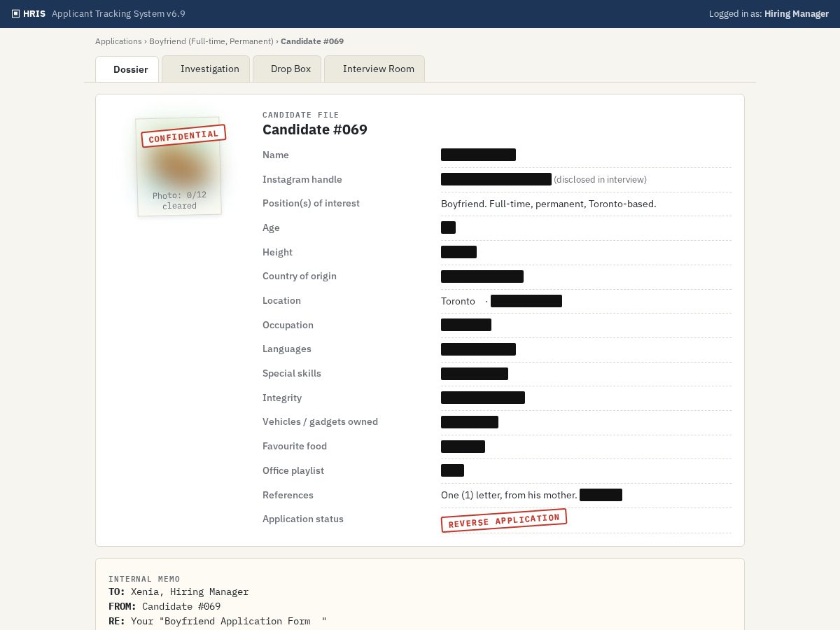Reveal the redacted Occupation value
The width and height of the screenshot is (840, 630).
click(x=466, y=325)
